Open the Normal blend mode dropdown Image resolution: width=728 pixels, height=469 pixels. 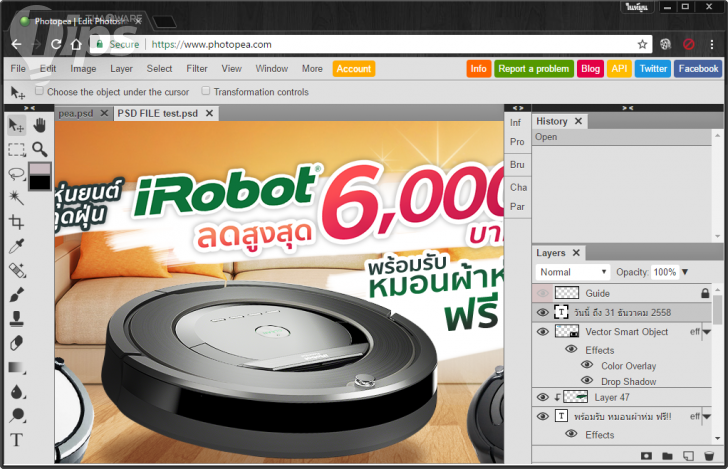(x=572, y=272)
